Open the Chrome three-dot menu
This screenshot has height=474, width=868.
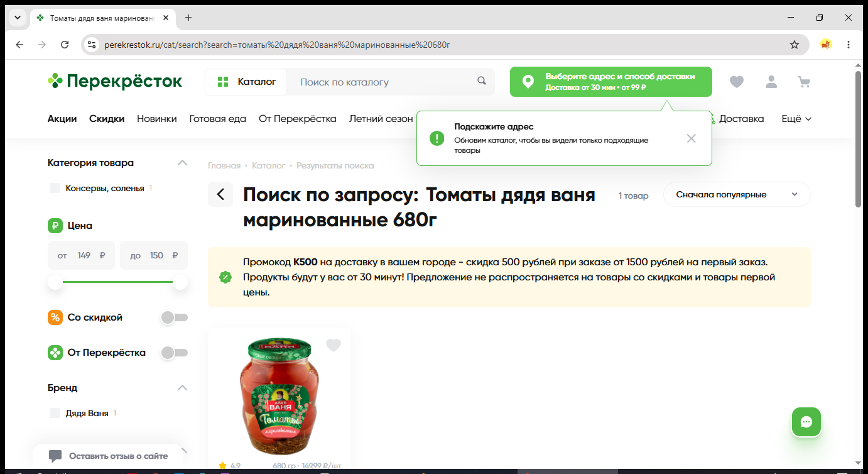849,45
